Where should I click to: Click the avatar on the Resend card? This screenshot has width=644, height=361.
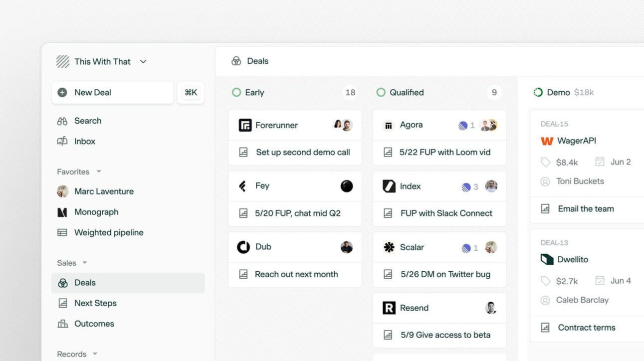coord(491,308)
